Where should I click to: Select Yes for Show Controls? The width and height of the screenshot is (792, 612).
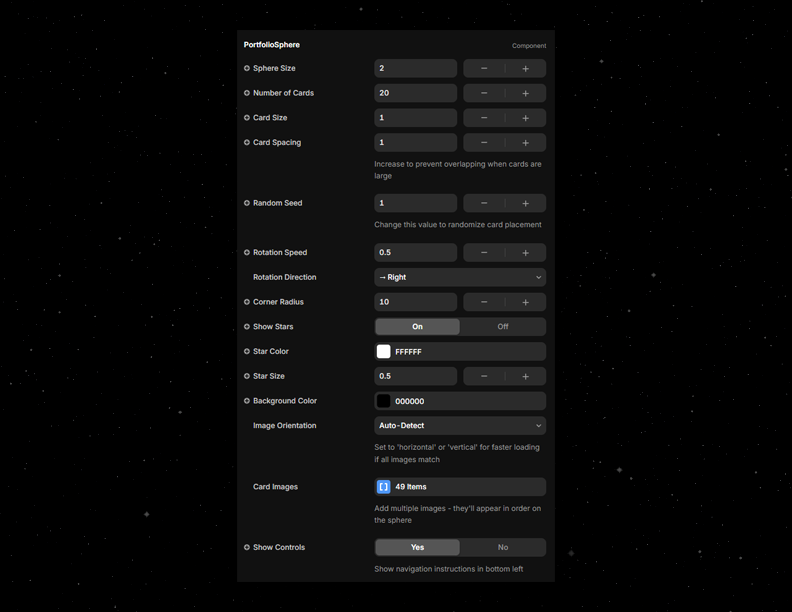pyautogui.click(x=417, y=547)
